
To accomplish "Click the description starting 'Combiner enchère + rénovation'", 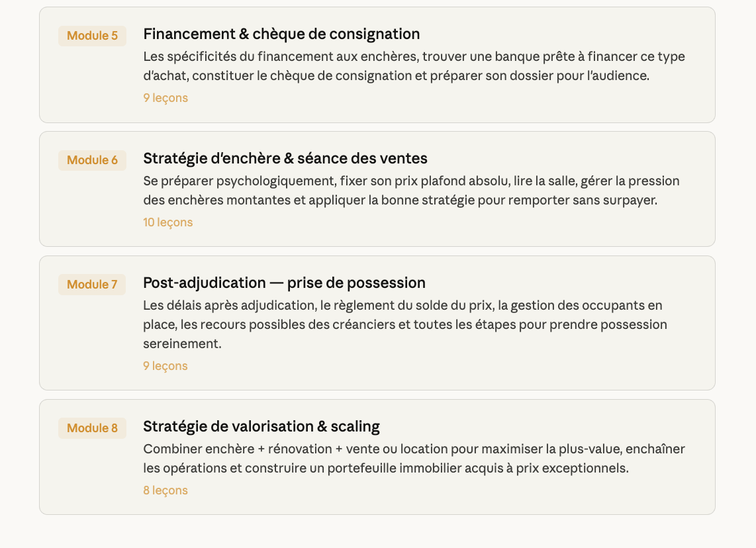I will pyautogui.click(x=414, y=459).
